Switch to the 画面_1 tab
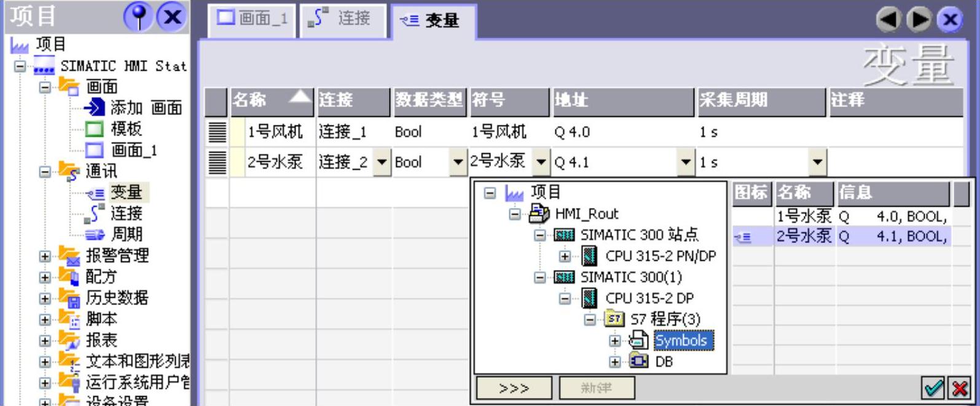The height and width of the screenshot is (406, 980). pos(253,18)
